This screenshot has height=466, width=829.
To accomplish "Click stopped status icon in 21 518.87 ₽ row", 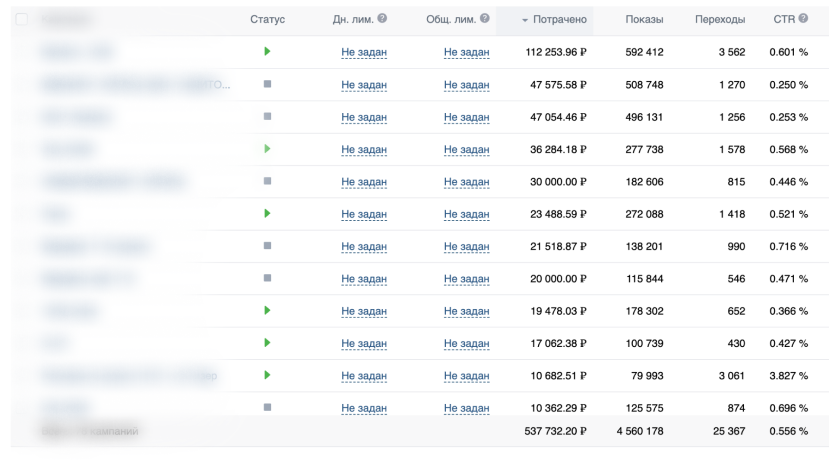I will [x=268, y=245].
